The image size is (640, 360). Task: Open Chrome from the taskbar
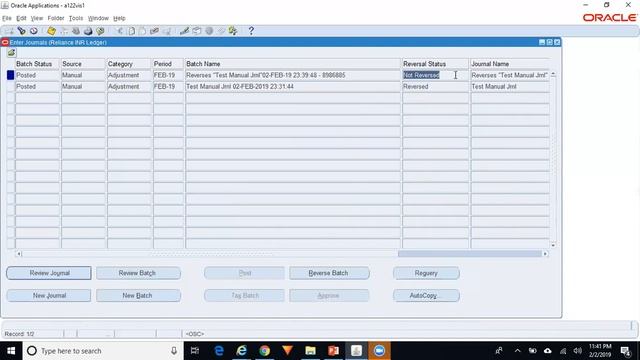click(264, 351)
